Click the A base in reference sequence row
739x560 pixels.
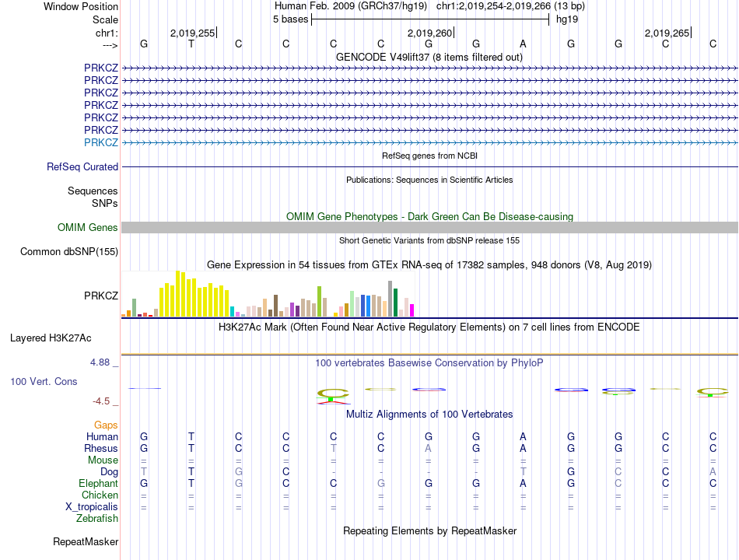[x=523, y=44]
